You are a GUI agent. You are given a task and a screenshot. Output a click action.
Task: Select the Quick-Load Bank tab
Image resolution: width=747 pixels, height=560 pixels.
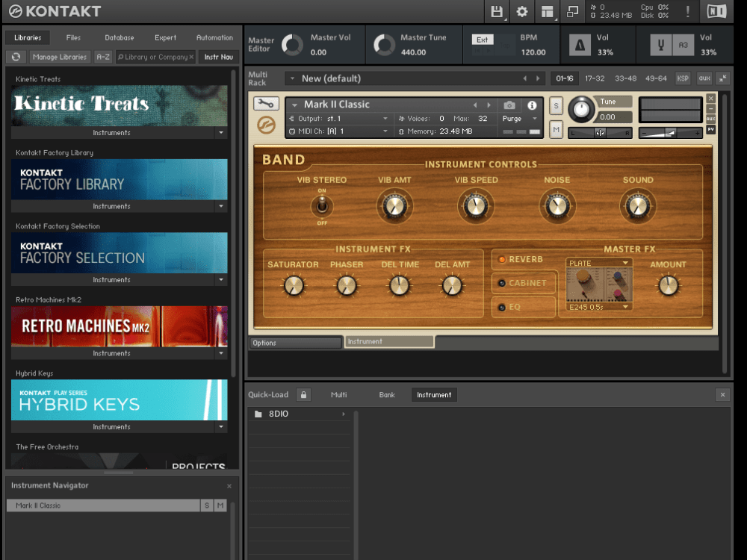(387, 395)
